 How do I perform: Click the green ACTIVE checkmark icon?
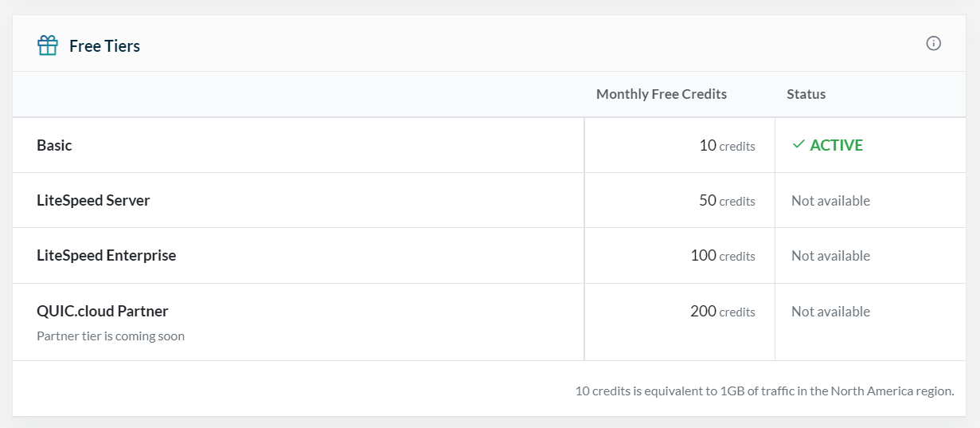point(798,145)
